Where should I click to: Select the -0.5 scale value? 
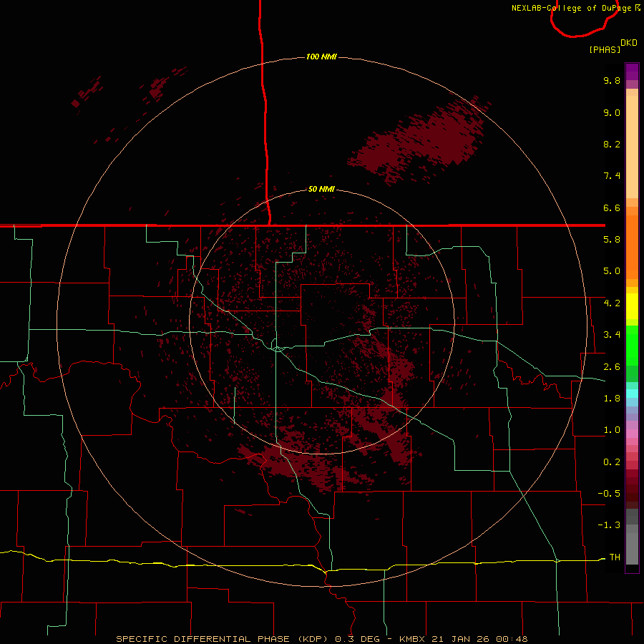pos(609,494)
